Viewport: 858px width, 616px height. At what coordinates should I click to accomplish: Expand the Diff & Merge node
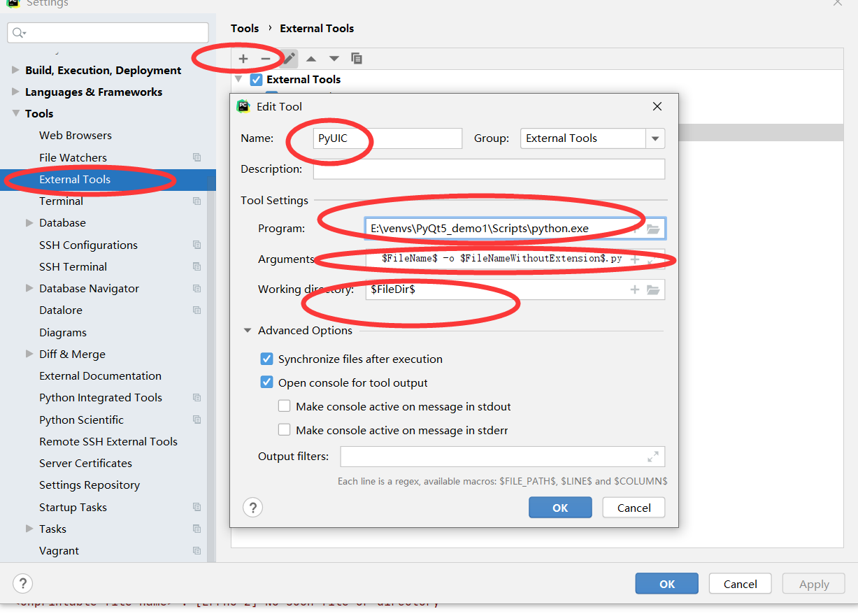pyautogui.click(x=29, y=354)
